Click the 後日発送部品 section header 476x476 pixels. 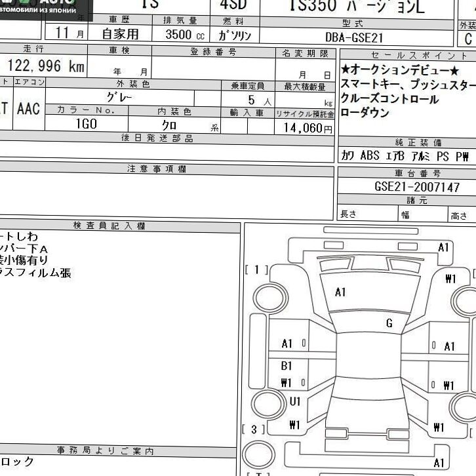pos(157,138)
